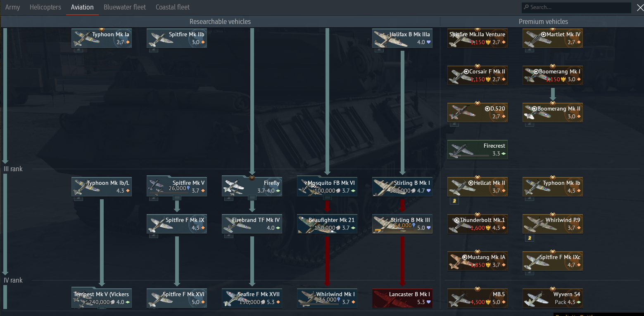This screenshot has width=644, height=316.
Task: Click the Premium vehicles heading
Action: [x=543, y=21]
